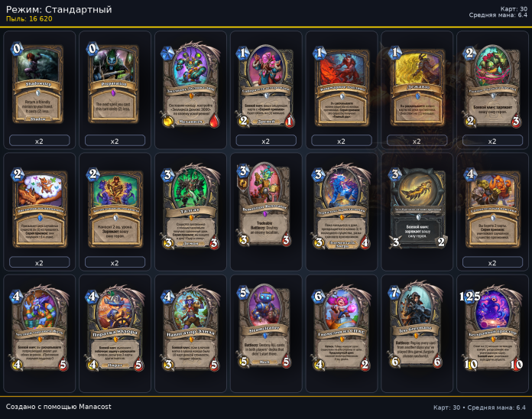The height and width of the screenshot is (419, 532).
Task: Click the 6-mana gem on pink-haired gnome card
Action: tap(318, 296)
